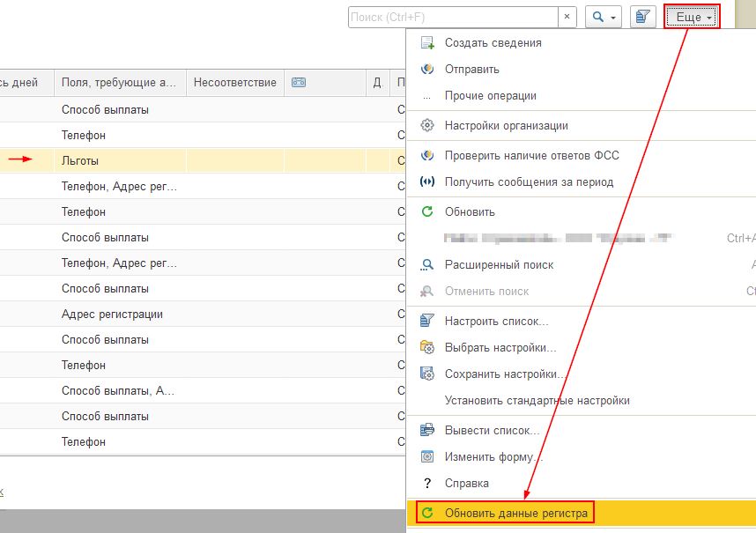Click the magnifier search button
This screenshot has height=533, width=756.
(x=604, y=18)
